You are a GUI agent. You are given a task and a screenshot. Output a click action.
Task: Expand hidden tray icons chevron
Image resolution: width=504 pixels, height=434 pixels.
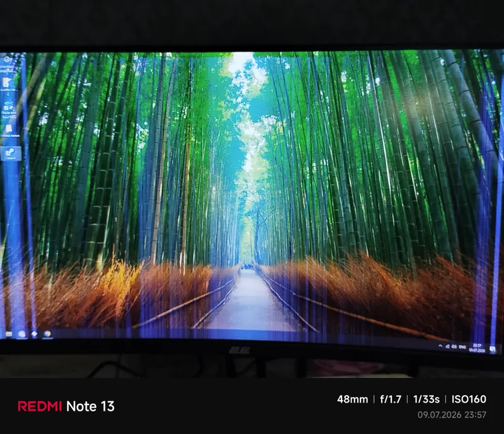tap(440, 346)
